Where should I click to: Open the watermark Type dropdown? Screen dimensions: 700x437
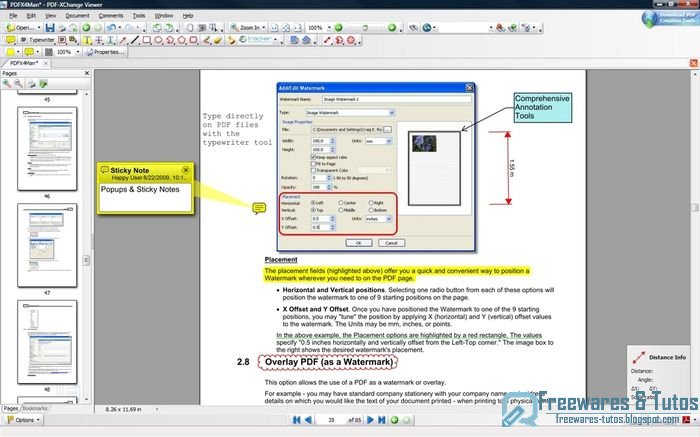click(392, 112)
